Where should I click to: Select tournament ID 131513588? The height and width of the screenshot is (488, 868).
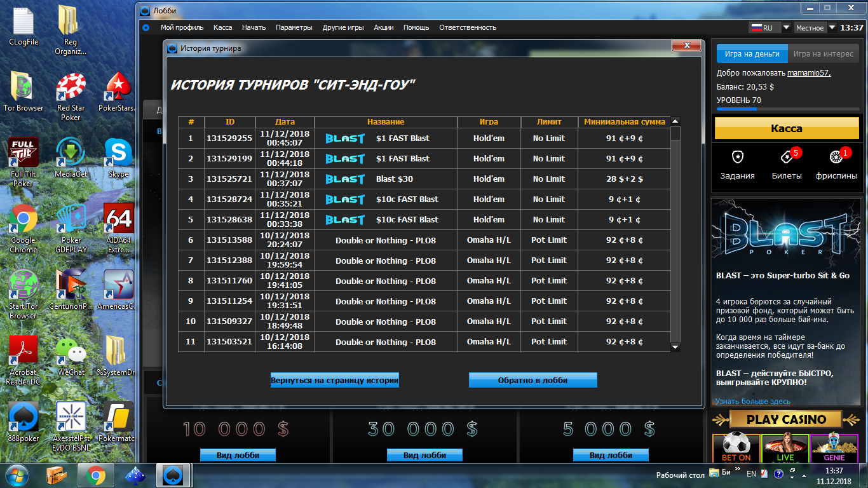click(x=229, y=240)
